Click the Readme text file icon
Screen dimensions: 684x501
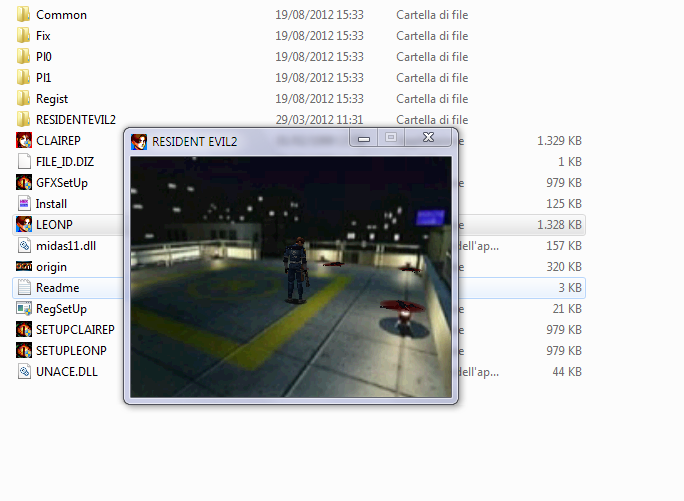pos(24,288)
